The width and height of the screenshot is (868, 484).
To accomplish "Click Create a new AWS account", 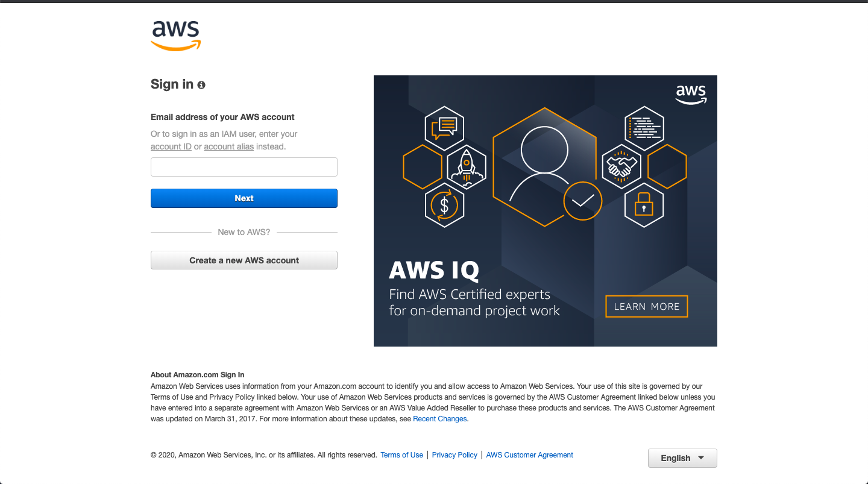I will tap(244, 260).
